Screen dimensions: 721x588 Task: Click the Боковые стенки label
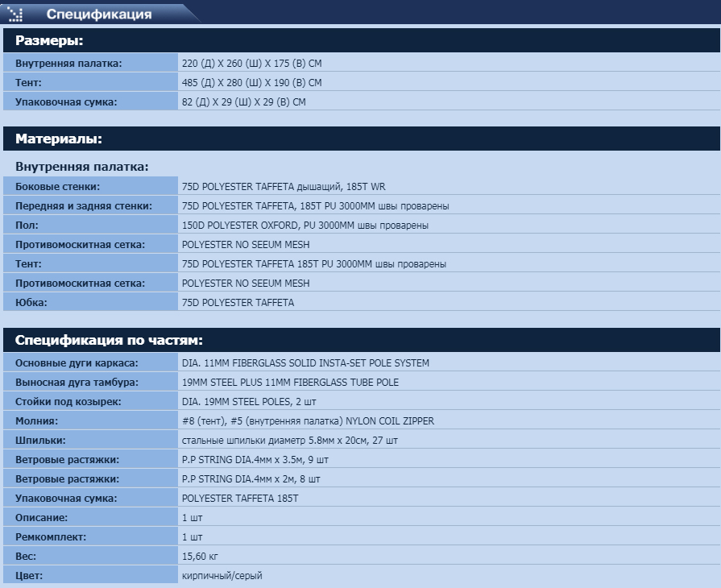57,187
